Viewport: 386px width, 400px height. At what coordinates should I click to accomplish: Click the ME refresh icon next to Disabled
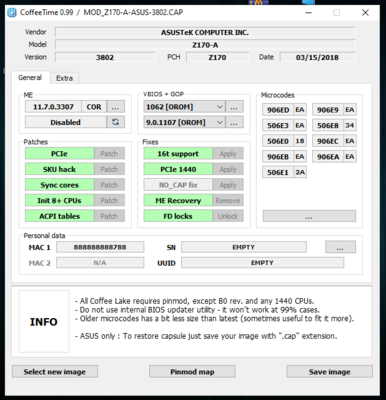click(116, 122)
